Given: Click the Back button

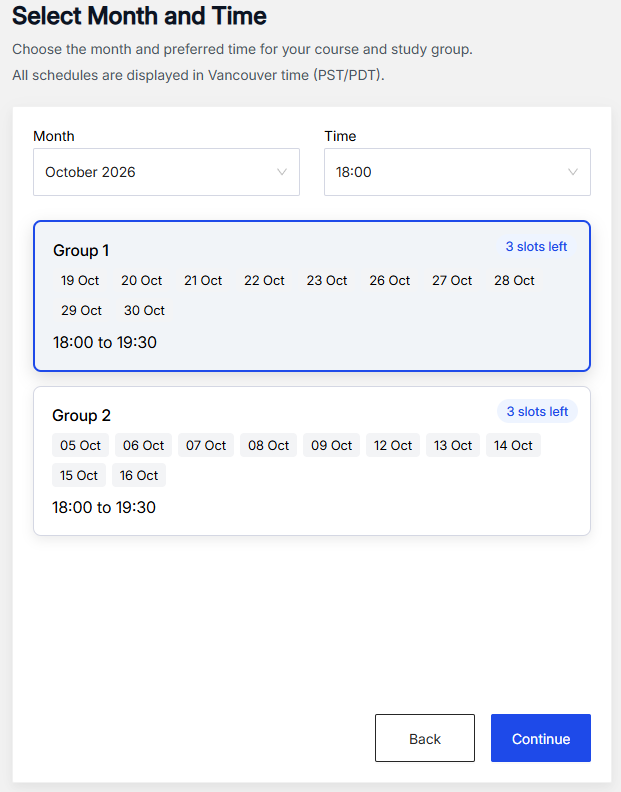Looking at the screenshot, I should click(425, 738).
